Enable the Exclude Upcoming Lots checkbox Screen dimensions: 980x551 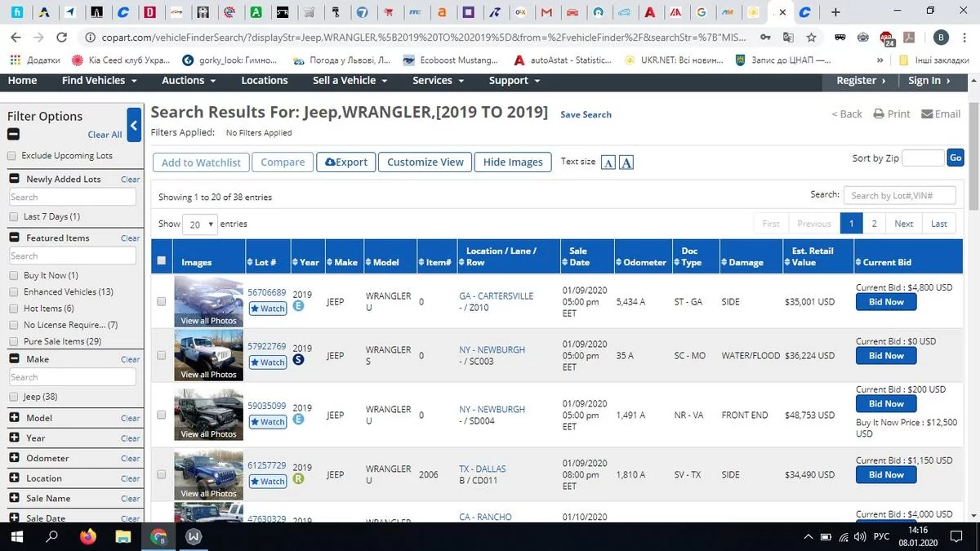[12, 156]
